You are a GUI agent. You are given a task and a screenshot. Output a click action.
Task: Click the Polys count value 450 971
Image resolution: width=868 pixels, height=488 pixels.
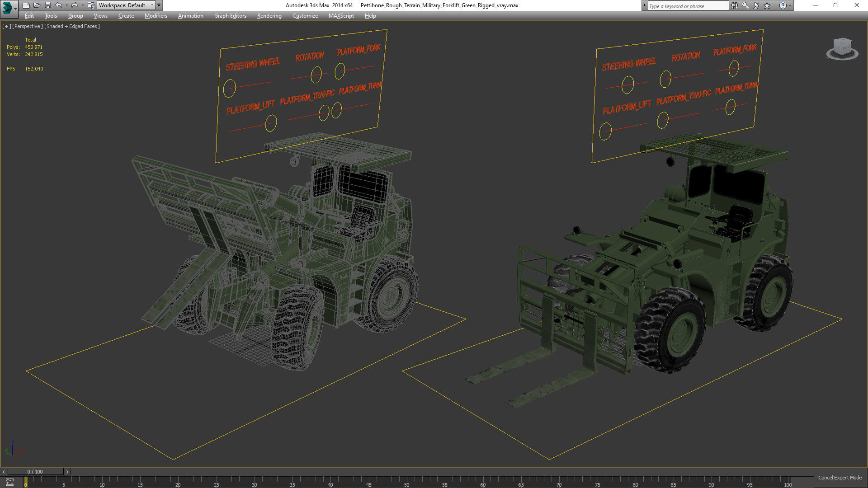[34, 47]
